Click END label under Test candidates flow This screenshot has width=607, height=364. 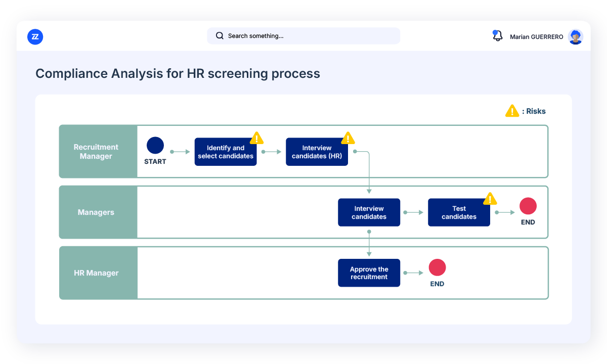tap(528, 222)
